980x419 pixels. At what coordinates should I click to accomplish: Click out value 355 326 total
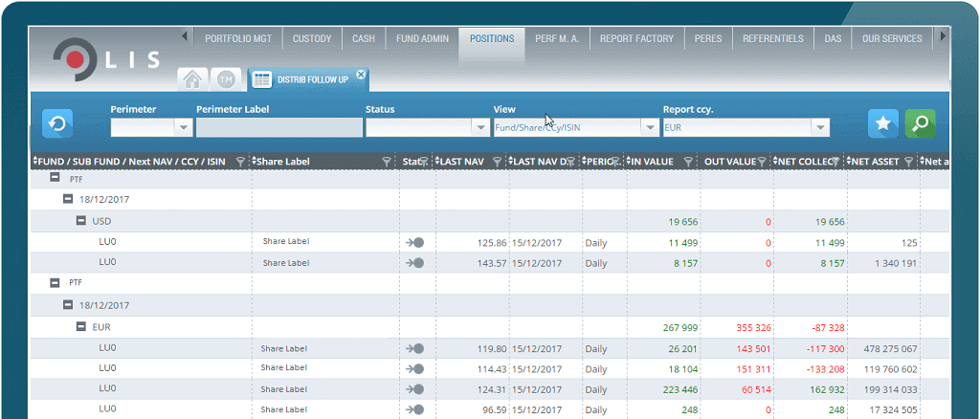(753, 328)
